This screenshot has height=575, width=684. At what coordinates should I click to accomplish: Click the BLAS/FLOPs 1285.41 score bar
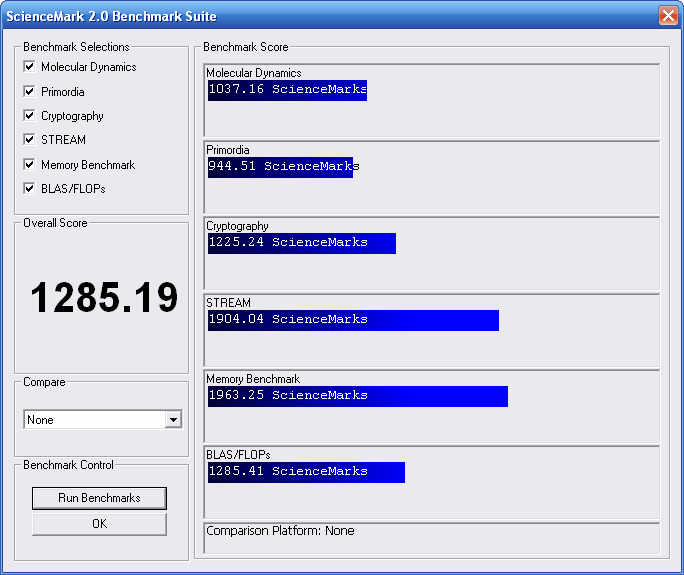pos(306,472)
